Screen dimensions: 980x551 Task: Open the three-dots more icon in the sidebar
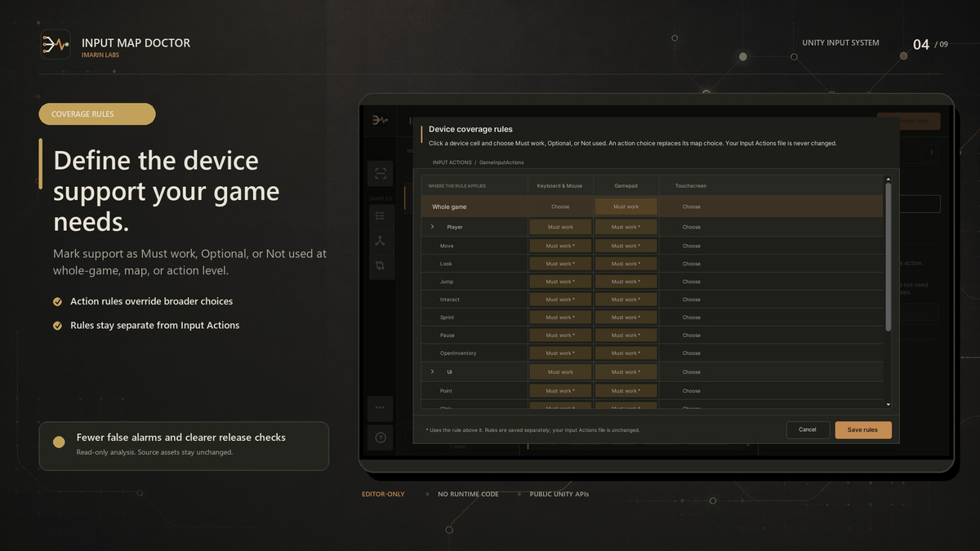380,407
